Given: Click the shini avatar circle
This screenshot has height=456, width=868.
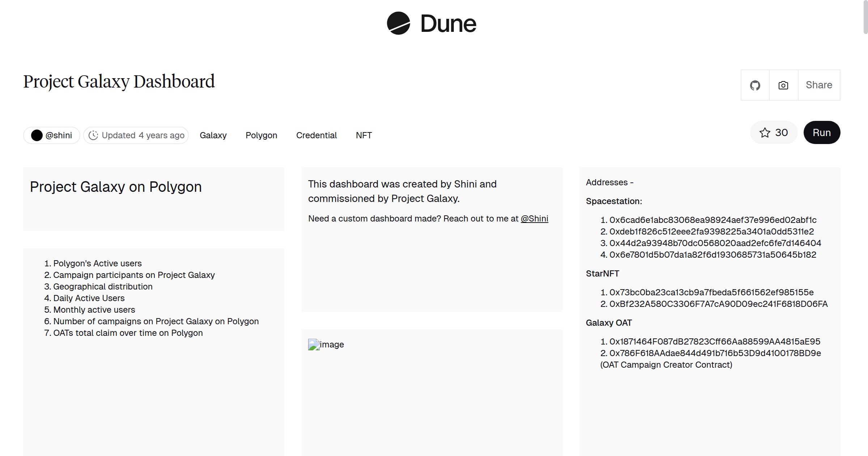Looking at the screenshot, I should click(37, 135).
